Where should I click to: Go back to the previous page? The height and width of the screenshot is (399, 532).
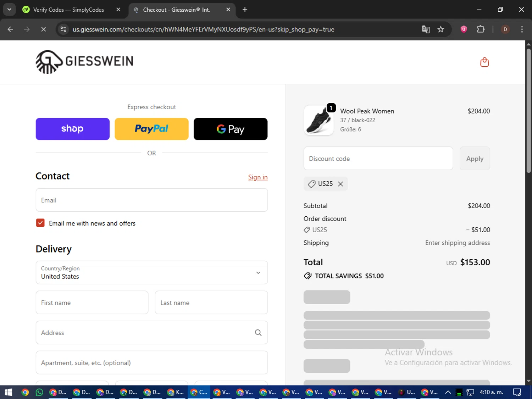10,29
